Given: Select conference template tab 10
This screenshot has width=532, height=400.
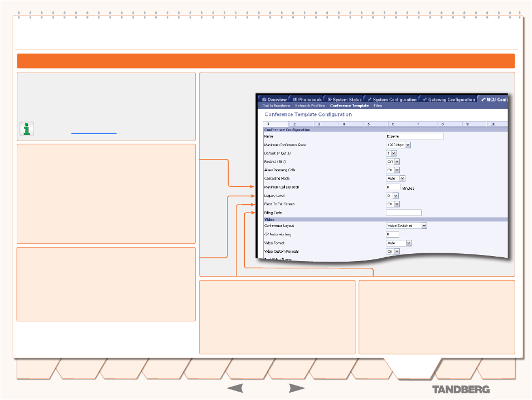Looking at the screenshot, I should click(498, 124).
